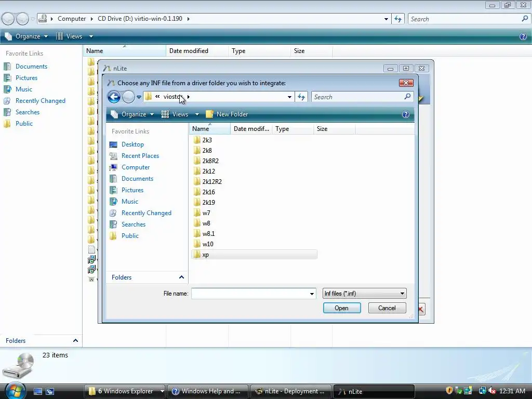Open the dialog Organize menu
532x399 pixels.
coord(132,114)
